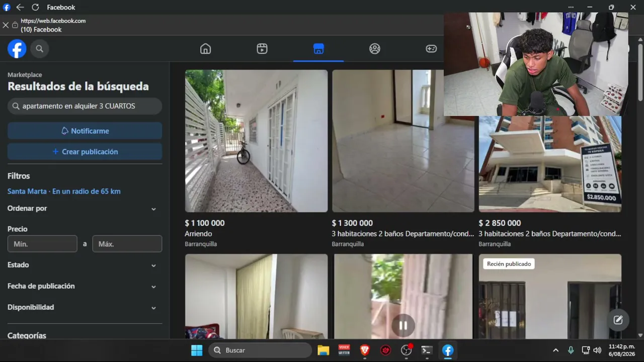This screenshot has height=362, width=644.
Task: Focus the Marketplace search box with apartamento query
Action: [x=85, y=106]
